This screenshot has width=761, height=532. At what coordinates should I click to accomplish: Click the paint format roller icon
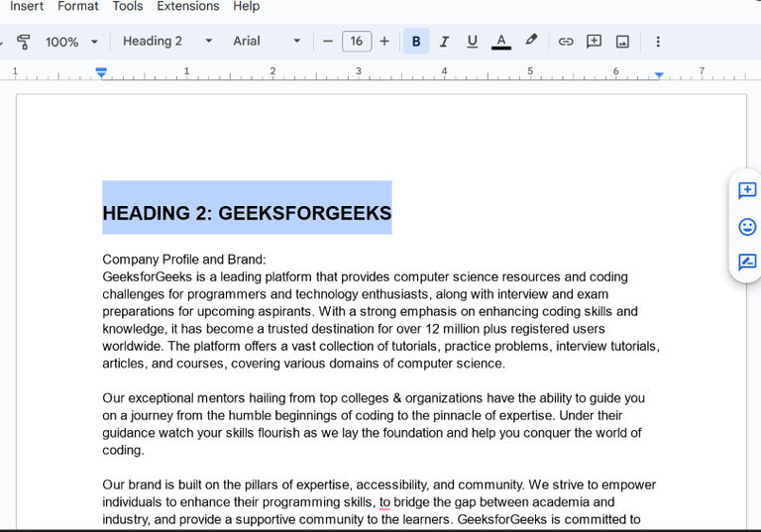(x=24, y=42)
